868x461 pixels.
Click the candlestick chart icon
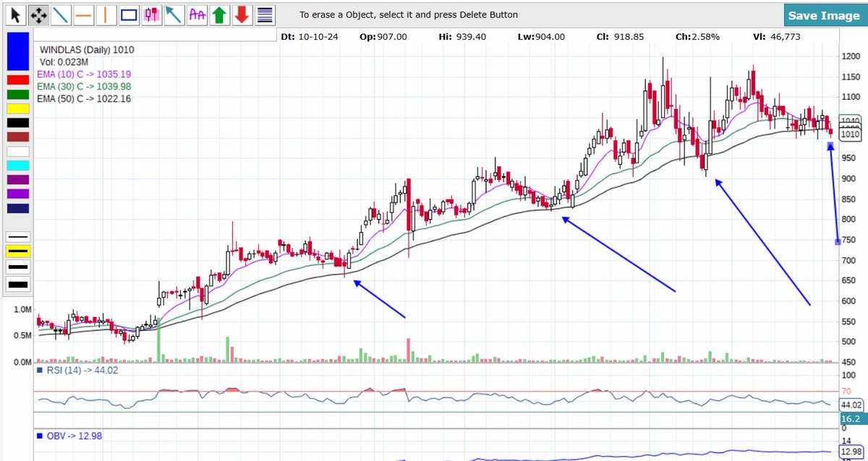151,14
